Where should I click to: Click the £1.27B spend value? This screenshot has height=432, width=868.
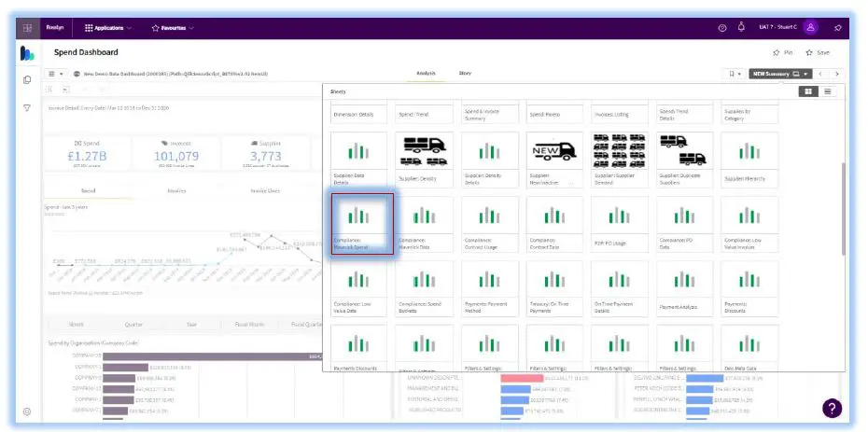pyautogui.click(x=87, y=156)
